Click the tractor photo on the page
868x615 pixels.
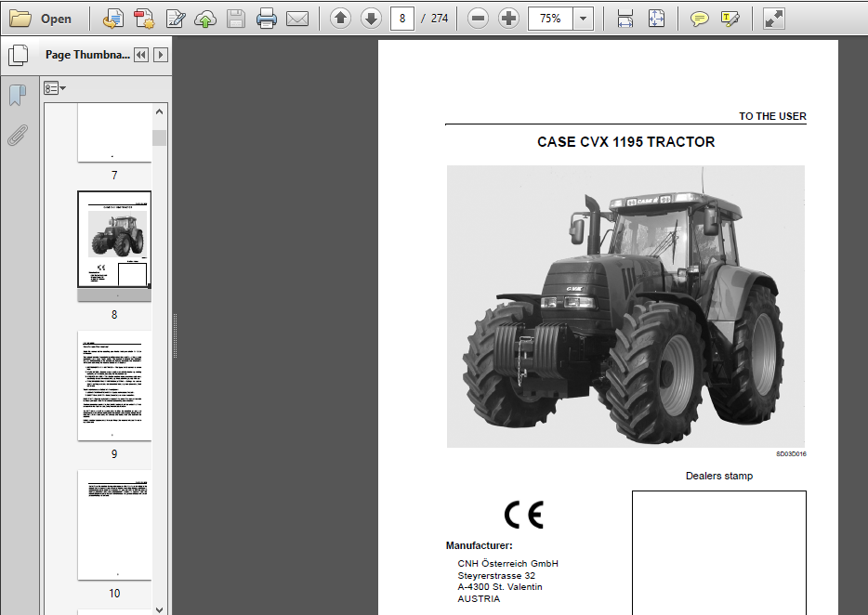point(625,307)
